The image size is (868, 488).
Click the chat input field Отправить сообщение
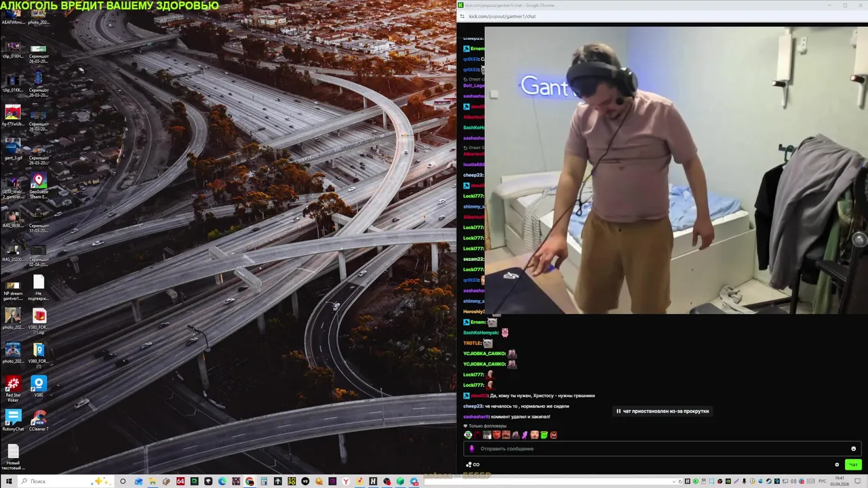(x=661, y=449)
